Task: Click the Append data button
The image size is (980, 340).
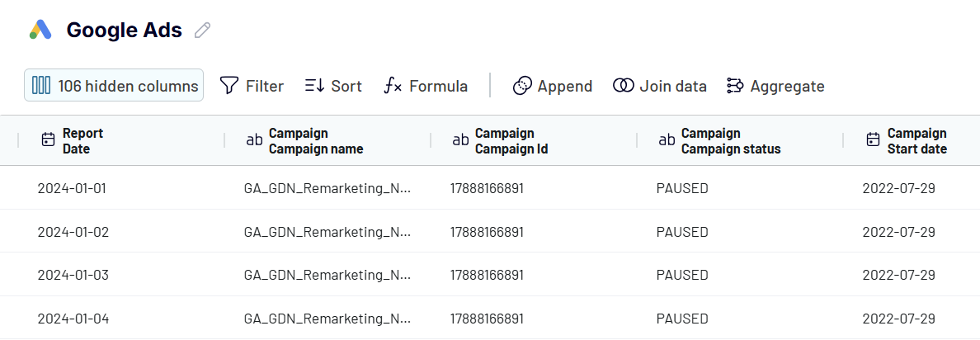Action: pyautogui.click(x=553, y=86)
